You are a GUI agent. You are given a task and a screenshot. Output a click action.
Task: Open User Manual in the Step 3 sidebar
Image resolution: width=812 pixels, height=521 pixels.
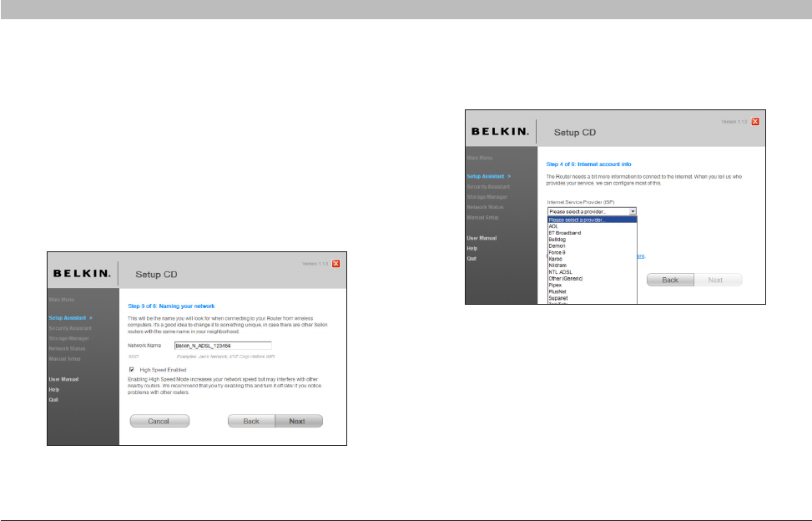pyautogui.click(x=63, y=379)
